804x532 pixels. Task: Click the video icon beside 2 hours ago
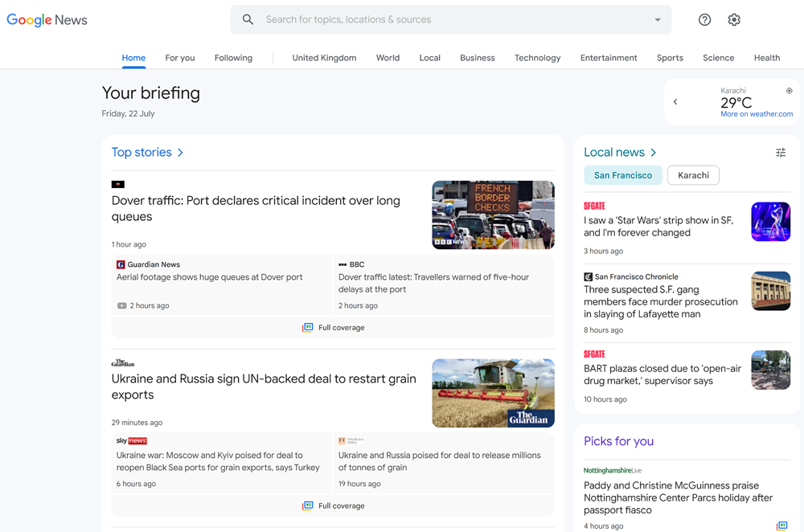coord(121,305)
